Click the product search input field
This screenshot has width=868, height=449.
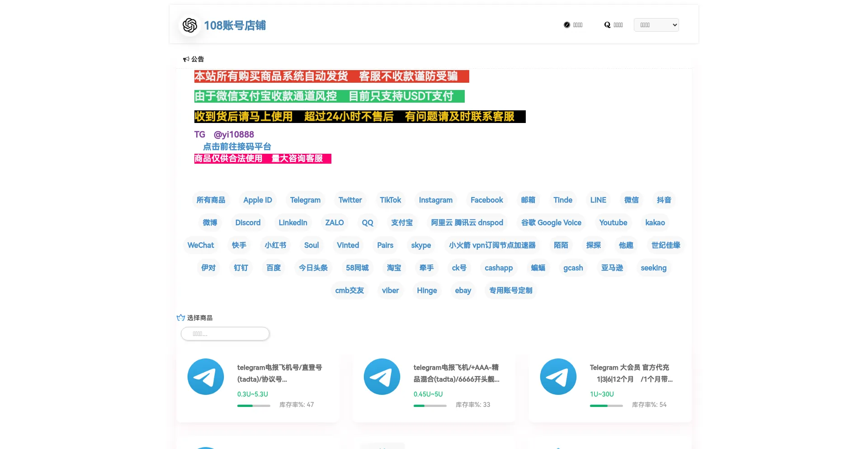[225, 334]
